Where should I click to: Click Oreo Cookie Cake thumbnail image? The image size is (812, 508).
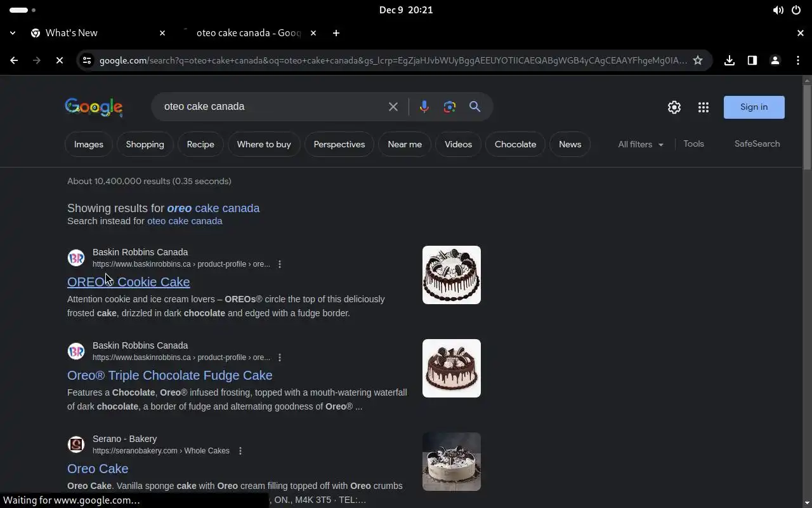(x=452, y=275)
